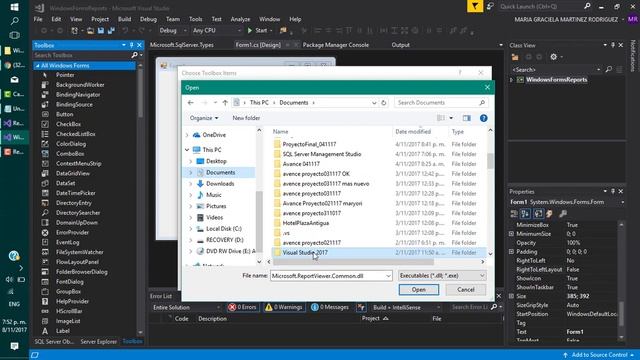Screen dimensions: 640x360
Task: Open the Entire Solution scope dropdown
Action: tap(186, 307)
